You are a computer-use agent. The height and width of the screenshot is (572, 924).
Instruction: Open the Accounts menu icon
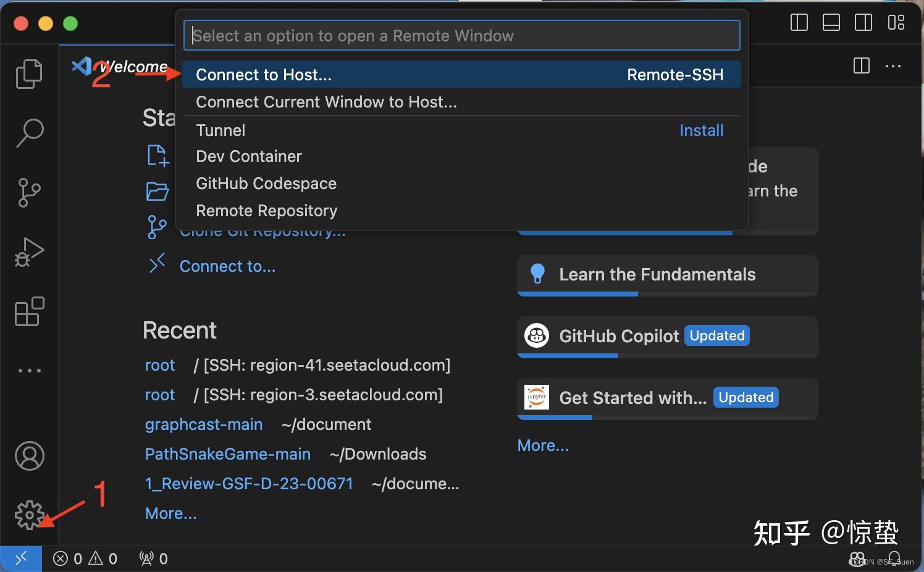29,456
